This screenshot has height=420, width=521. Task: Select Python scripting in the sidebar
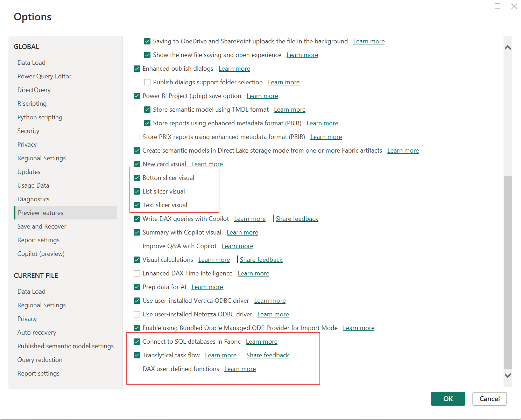tap(40, 117)
